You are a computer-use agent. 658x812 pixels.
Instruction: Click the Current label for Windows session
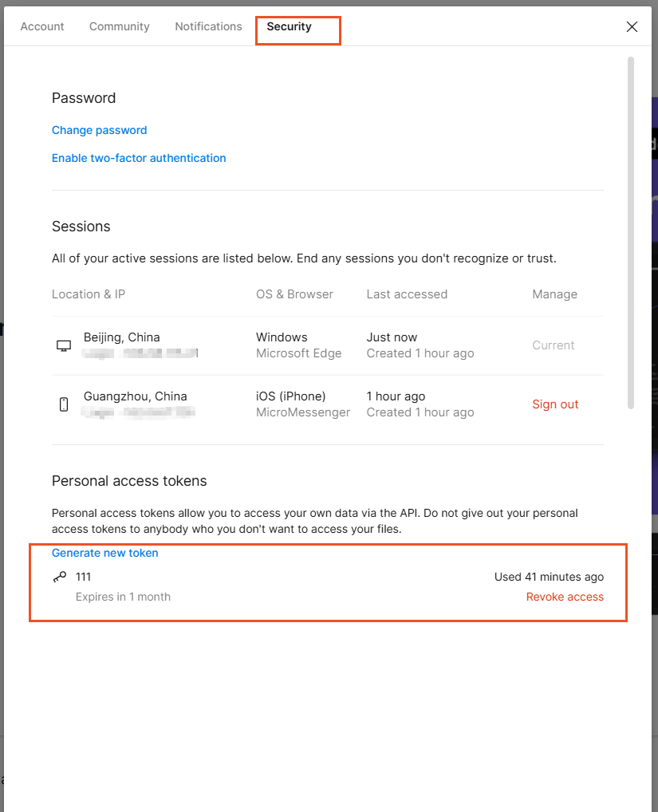tap(554, 345)
